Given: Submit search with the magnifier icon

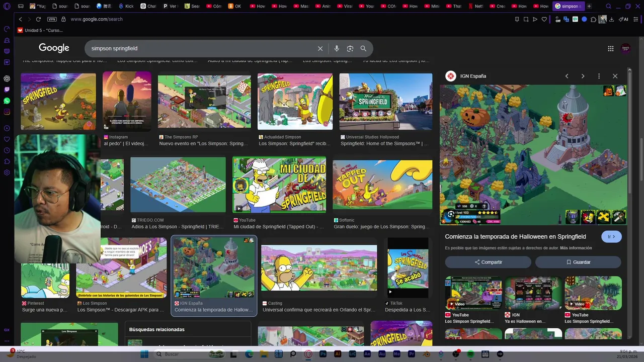Looking at the screenshot, I should (x=363, y=48).
